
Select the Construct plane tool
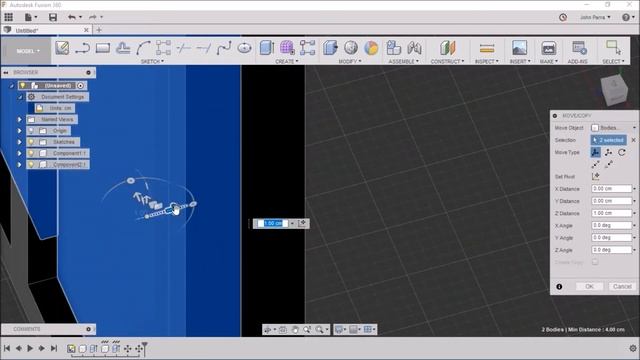click(447, 48)
